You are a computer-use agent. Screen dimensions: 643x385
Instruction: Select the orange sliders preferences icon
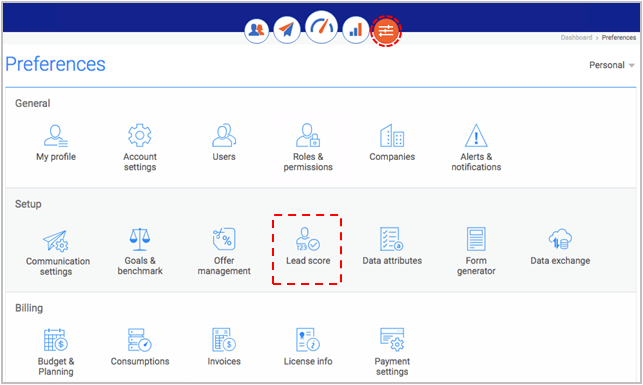point(386,31)
